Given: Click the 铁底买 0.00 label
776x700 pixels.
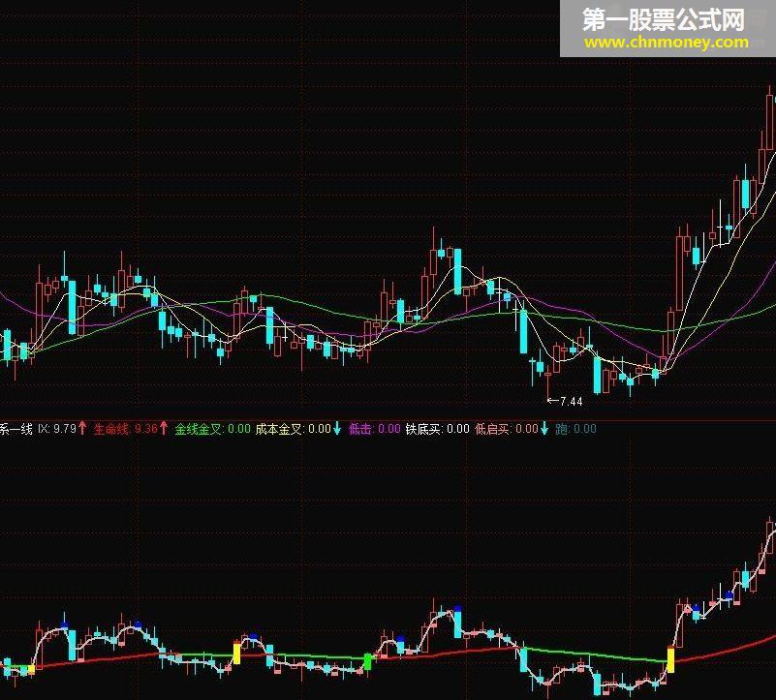Looking at the screenshot, I should coord(438,429).
